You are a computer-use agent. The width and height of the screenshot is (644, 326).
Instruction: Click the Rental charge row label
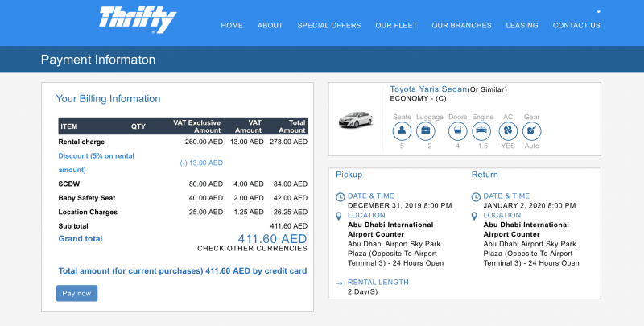(81, 142)
